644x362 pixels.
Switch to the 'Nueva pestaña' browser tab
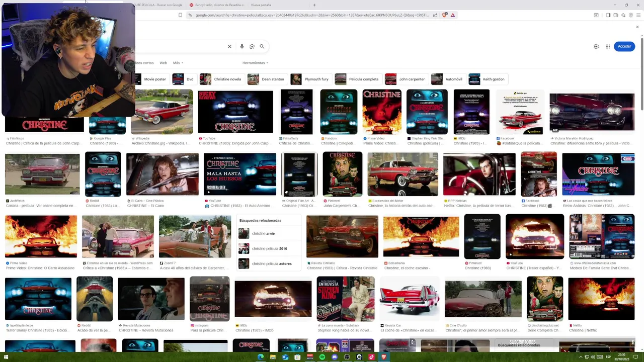(x=261, y=5)
